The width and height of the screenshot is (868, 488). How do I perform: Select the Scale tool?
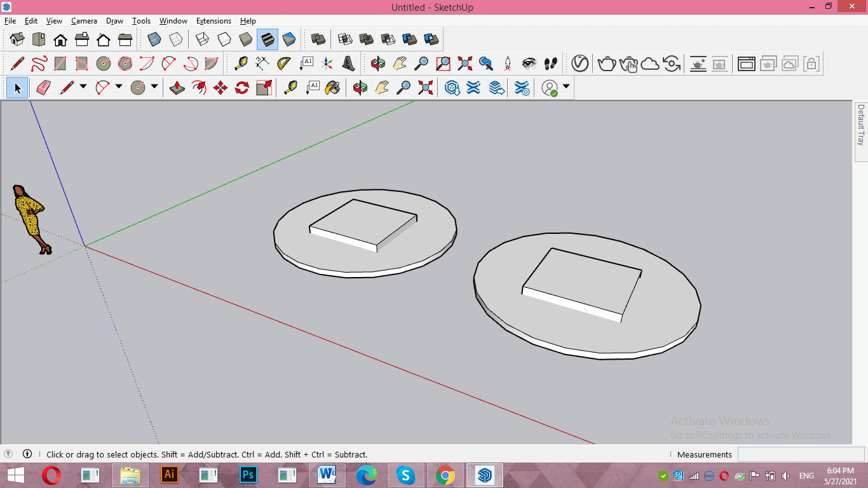click(x=264, y=88)
